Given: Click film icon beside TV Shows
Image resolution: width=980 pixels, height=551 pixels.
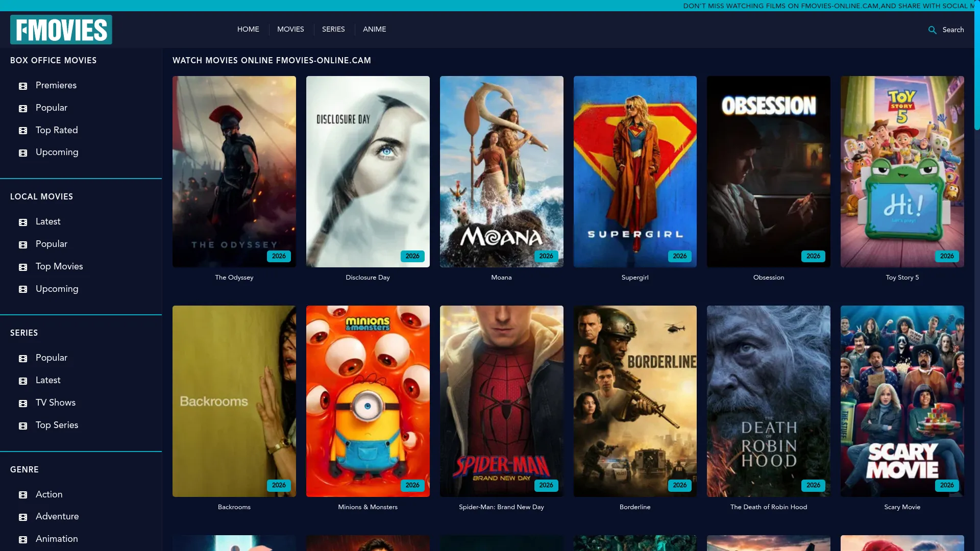Looking at the screenshot, I should (x=23, y=403).
